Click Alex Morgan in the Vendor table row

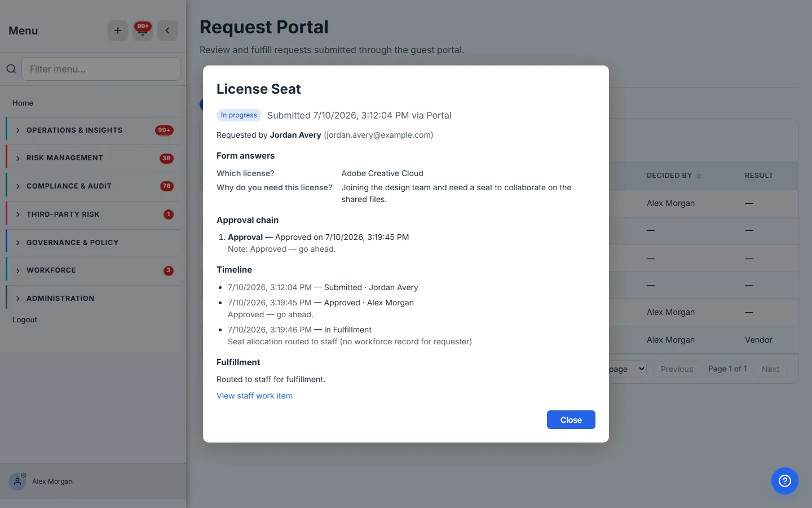click(x=670, y=340)
